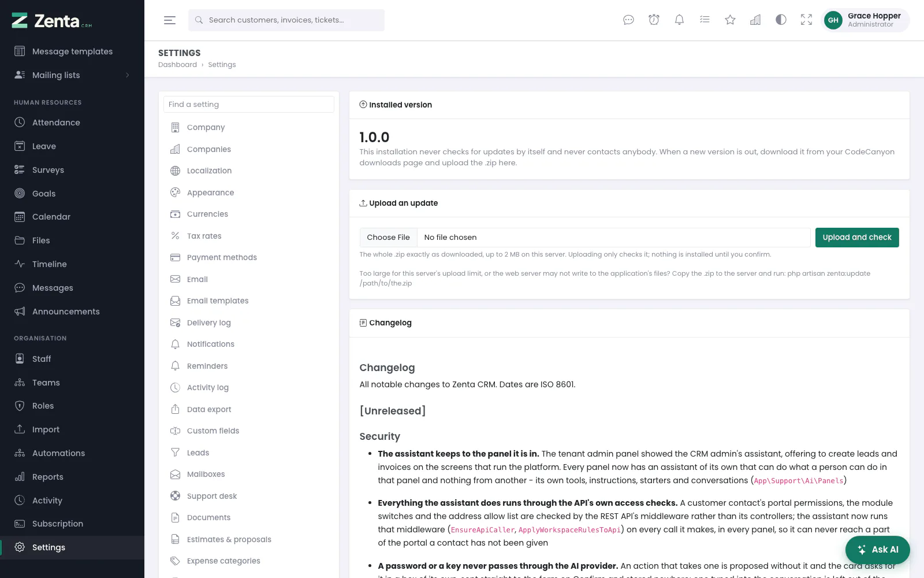The width and height of the screenshot is (924, 578).
Task: Open Delivery log settings
Action: (x=249, y=323)
